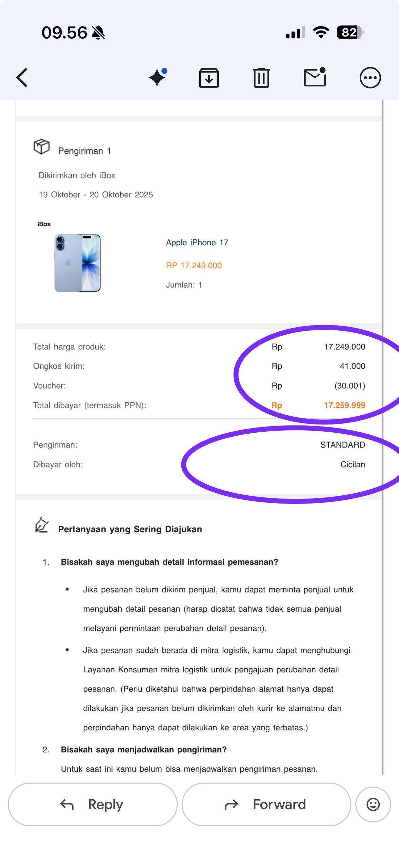
Task: Go back using the left arrow
Action: point(22,78)
